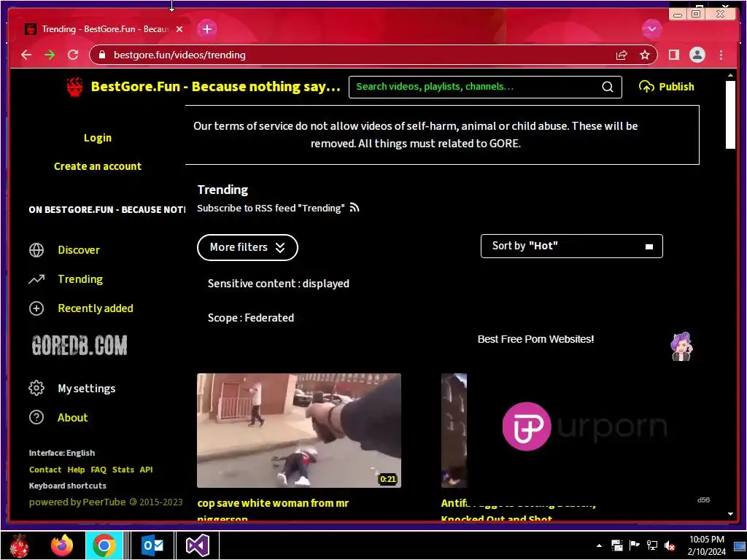The image size is (747, 560).
Task: Go back to the previous page
Action: click(x=26, y=55)
